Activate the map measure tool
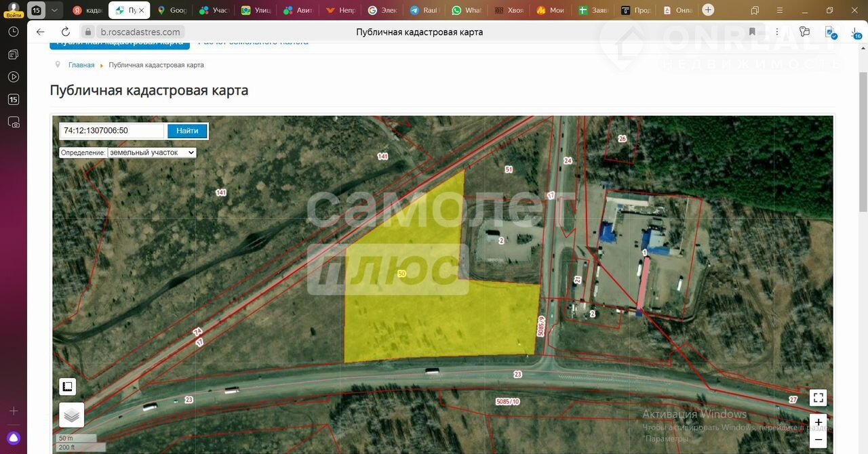 [67, 387]
